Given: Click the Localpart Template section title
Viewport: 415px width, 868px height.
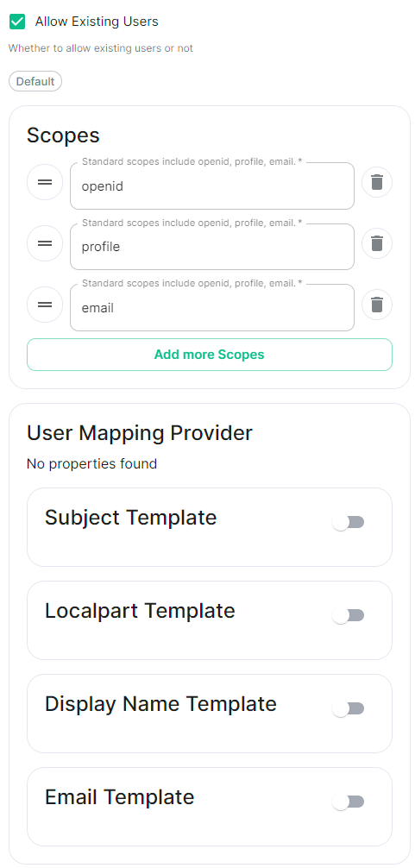Looking at the screenshot, I should [140, 611].
